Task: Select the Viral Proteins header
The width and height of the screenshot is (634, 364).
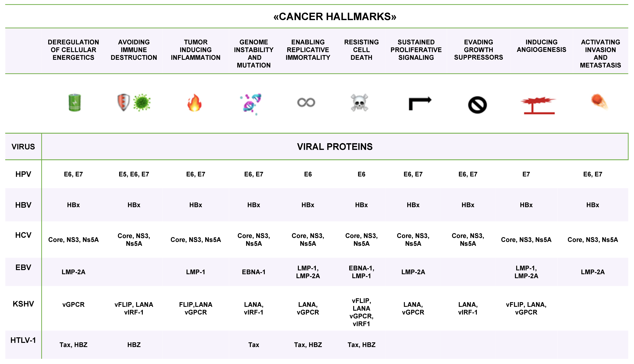Action: point(335,147)
